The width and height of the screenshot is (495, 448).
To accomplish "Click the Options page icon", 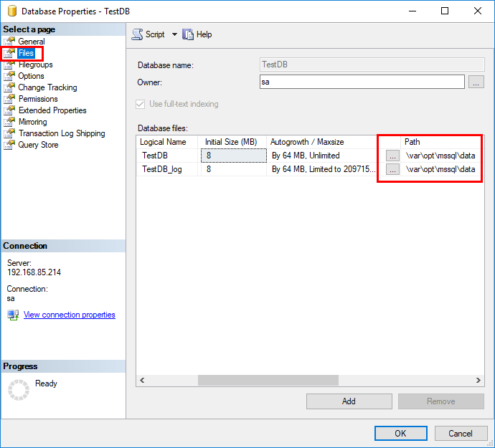I will click(9, 76).
